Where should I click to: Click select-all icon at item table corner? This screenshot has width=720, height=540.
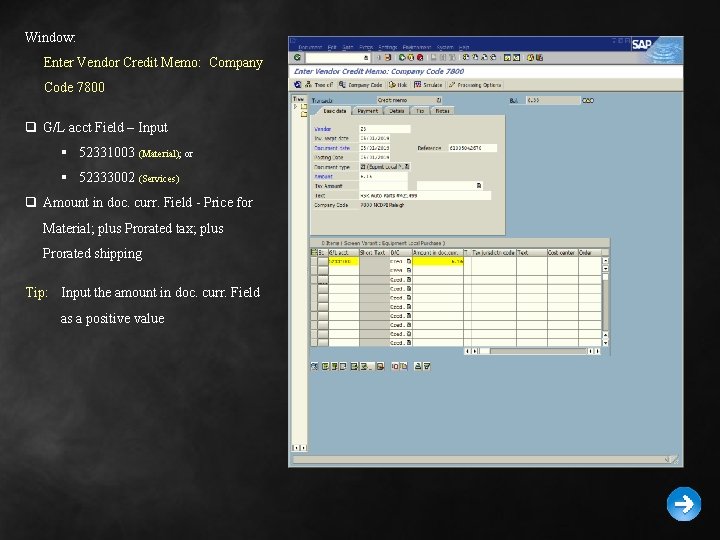coord(314,252)
